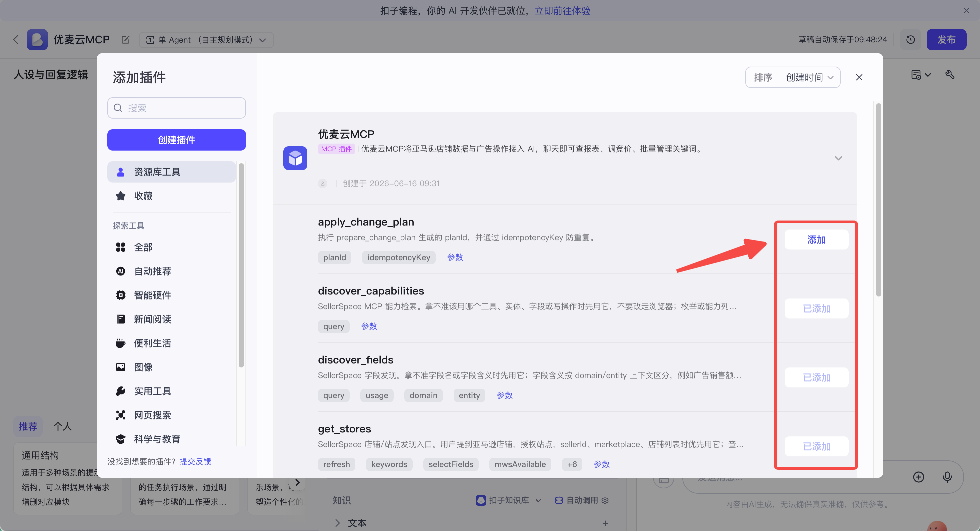Click 已添加 for discover_capabilities
The width and height of the screenshot is (980, 531).
pos(816,309)
